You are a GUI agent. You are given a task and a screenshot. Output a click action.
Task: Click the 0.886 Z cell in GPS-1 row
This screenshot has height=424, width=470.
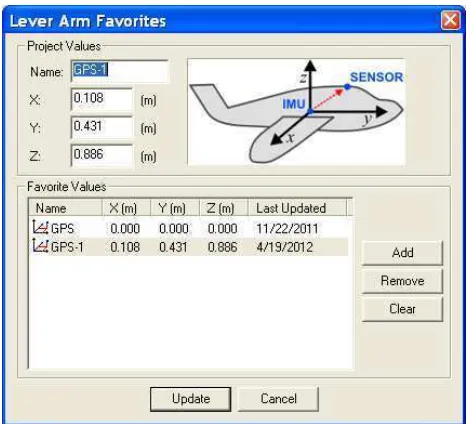[222, 247]
